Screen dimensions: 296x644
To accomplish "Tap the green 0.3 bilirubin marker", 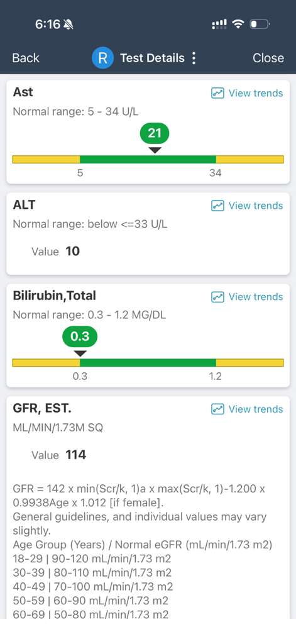I will click(x=80, y=337).
